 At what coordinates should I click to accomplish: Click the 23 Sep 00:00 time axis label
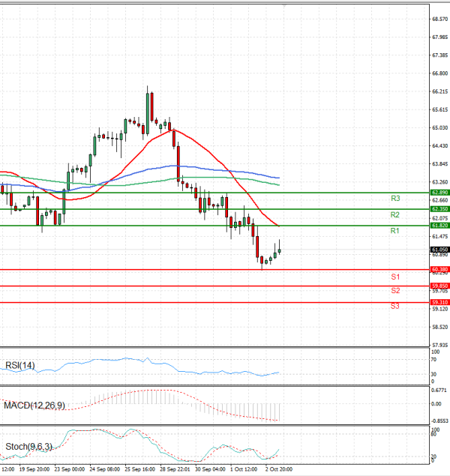70,469
